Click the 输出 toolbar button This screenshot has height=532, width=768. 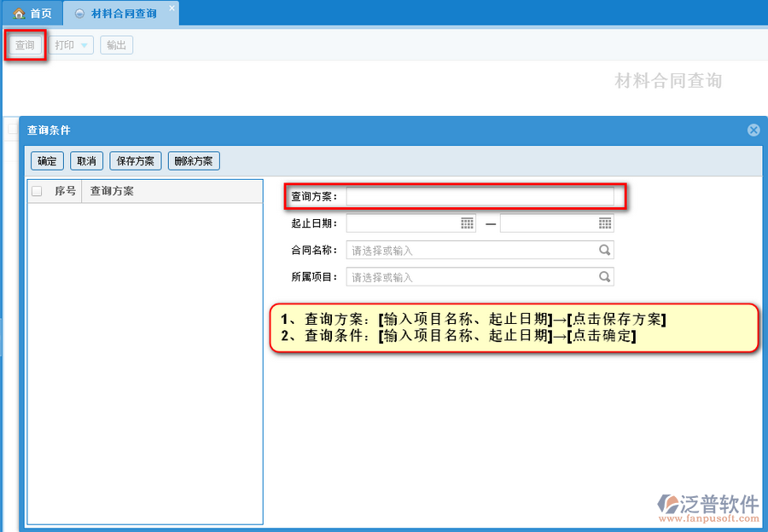click(116, 45)
